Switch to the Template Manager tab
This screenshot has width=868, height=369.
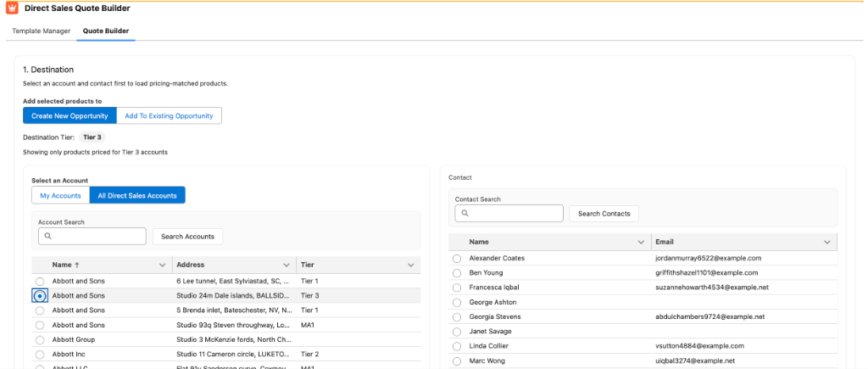coord(42,31)
